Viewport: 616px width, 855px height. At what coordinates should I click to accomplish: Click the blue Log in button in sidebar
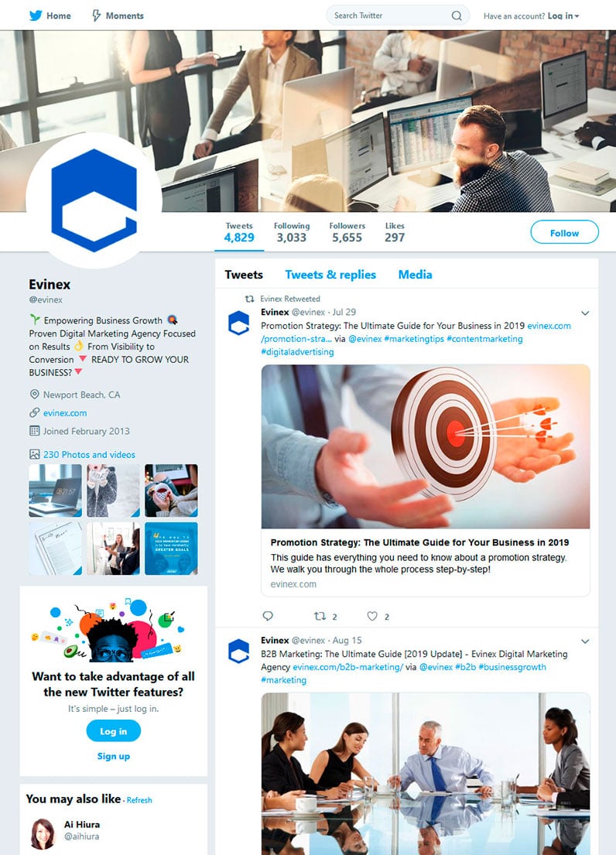[x=114, y=731]
